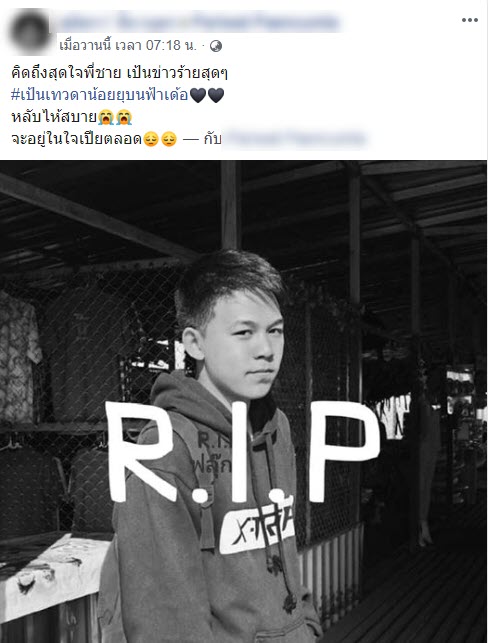Click the first crying face emoji
The image size is (492, 643).
pos(106,117)
